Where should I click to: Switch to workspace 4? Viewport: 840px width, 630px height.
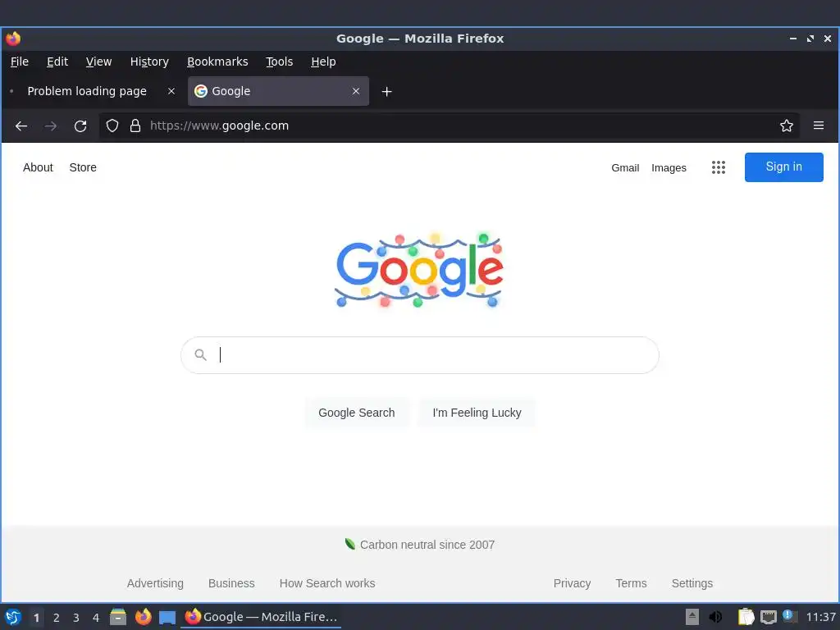point(96,618)
